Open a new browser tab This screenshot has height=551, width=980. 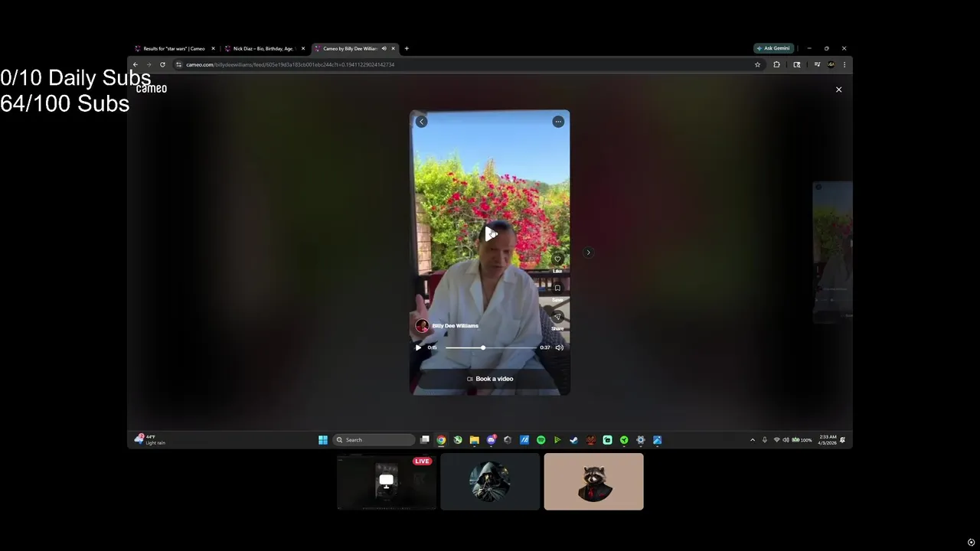click(407, 49)
